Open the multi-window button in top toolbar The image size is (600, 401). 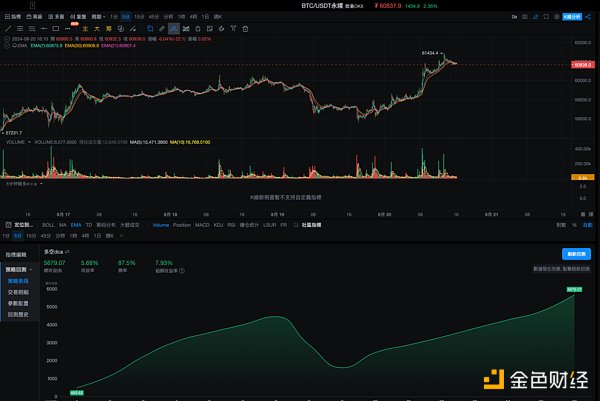point(56,17)
